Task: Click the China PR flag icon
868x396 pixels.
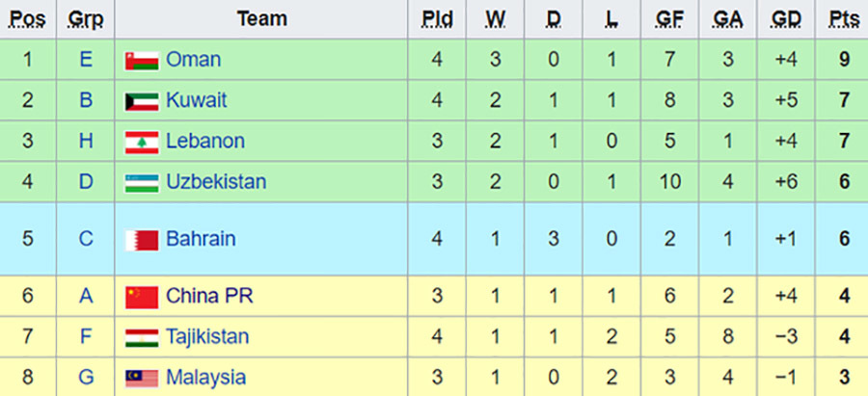Action: point(141,297)
